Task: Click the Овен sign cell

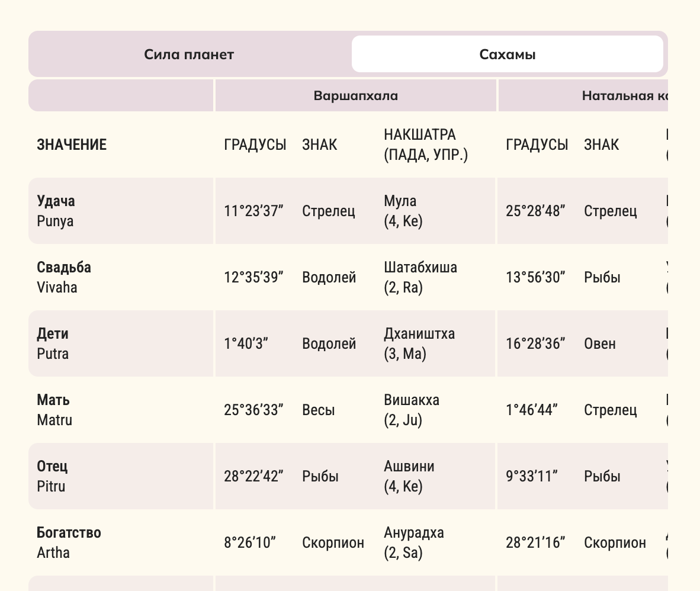Action: [x=600, y=344]
